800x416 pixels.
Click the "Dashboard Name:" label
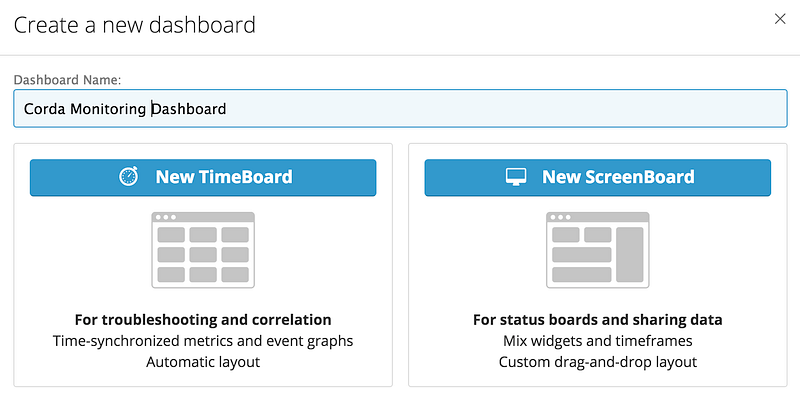coord(66,79)
